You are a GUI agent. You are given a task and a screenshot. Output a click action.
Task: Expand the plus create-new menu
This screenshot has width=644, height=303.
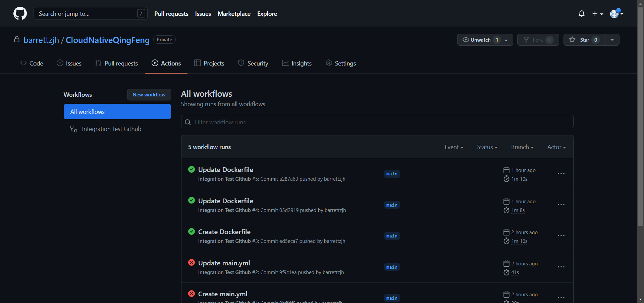pos(598,14)
